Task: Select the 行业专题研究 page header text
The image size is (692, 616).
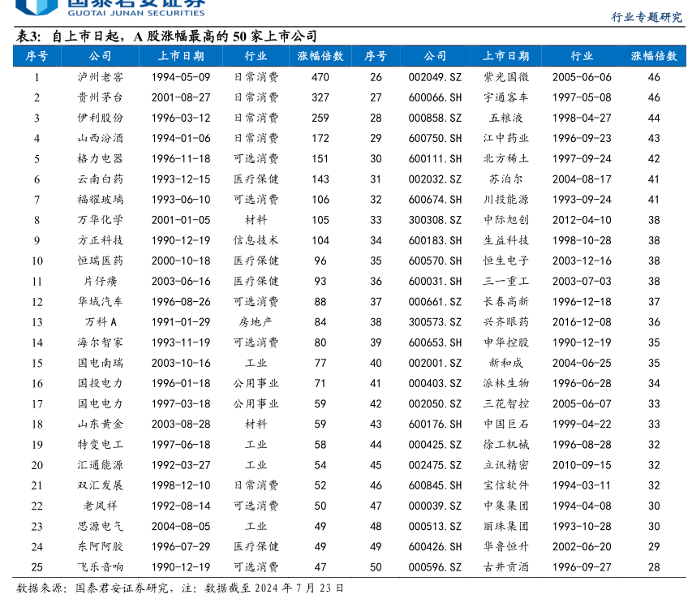Action: click(x=647, y=17)
